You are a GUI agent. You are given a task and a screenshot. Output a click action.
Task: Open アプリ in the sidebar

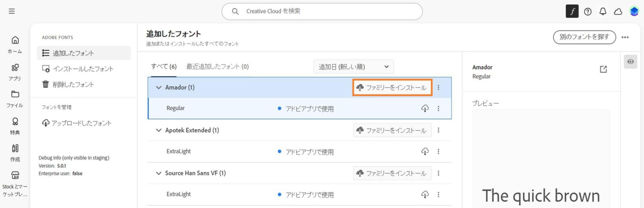tap(15, 72)
